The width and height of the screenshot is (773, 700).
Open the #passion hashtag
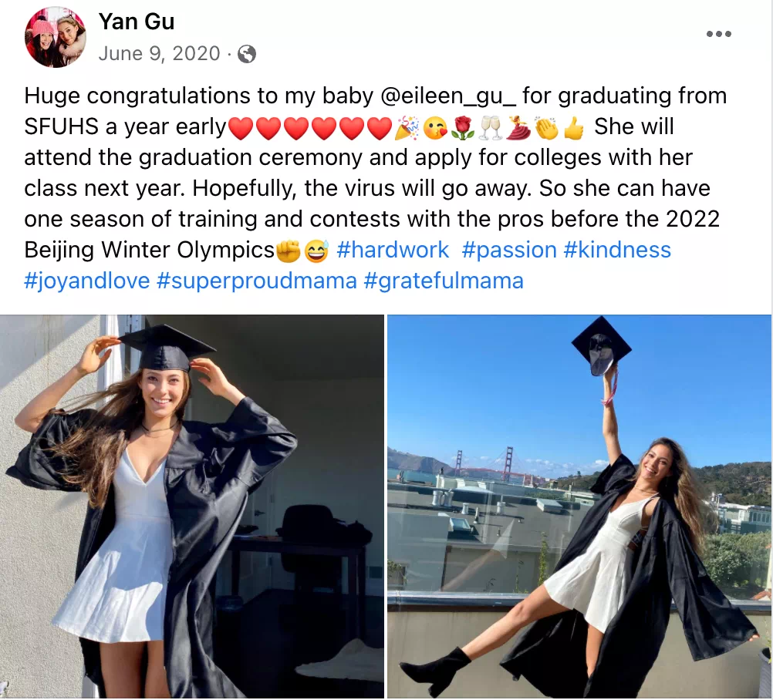[509, 250]
